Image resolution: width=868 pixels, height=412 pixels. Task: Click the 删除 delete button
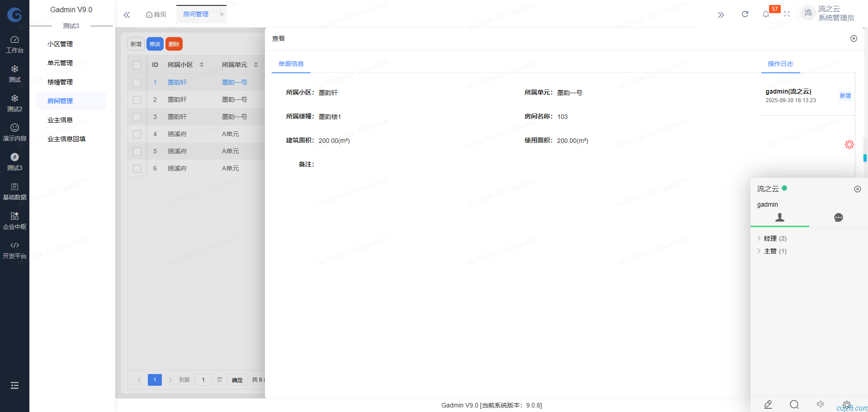coord(174,44)
